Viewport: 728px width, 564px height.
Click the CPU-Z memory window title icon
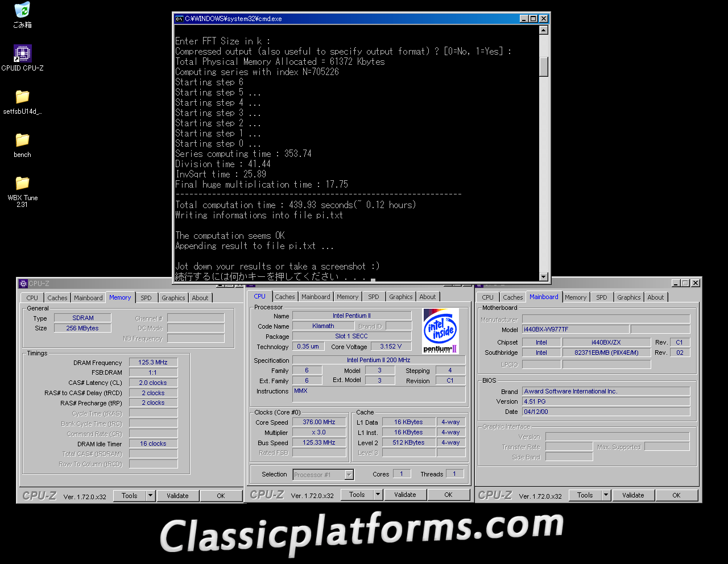(23, 284)
